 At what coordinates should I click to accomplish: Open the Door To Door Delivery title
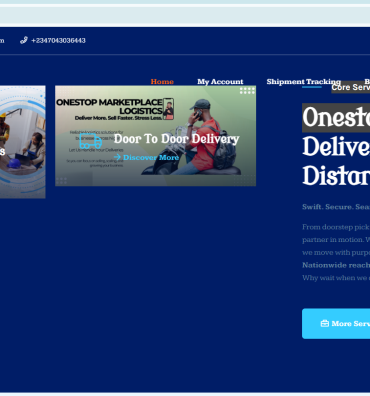pos(176,139)
